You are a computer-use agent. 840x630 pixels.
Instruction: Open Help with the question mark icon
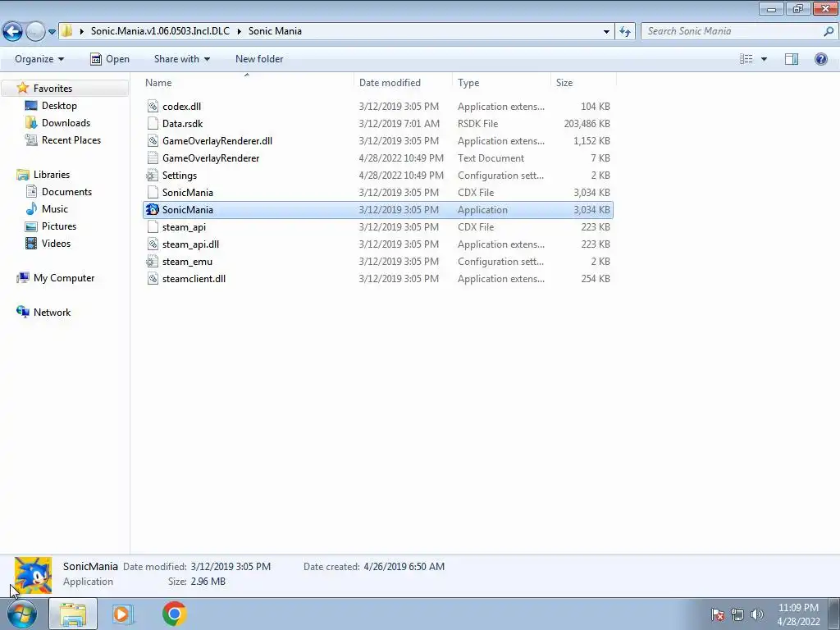coord(820,59)
